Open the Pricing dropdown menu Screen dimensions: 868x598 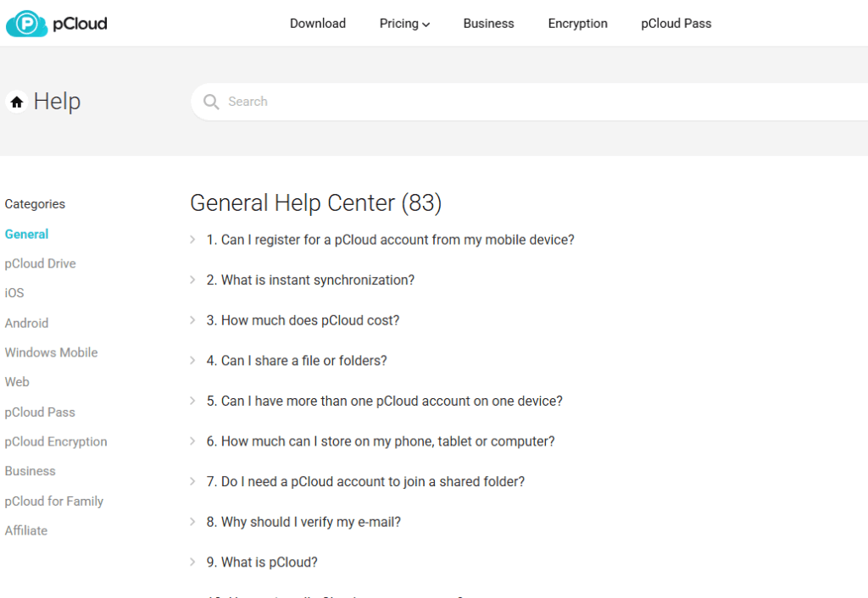point(404,24)
